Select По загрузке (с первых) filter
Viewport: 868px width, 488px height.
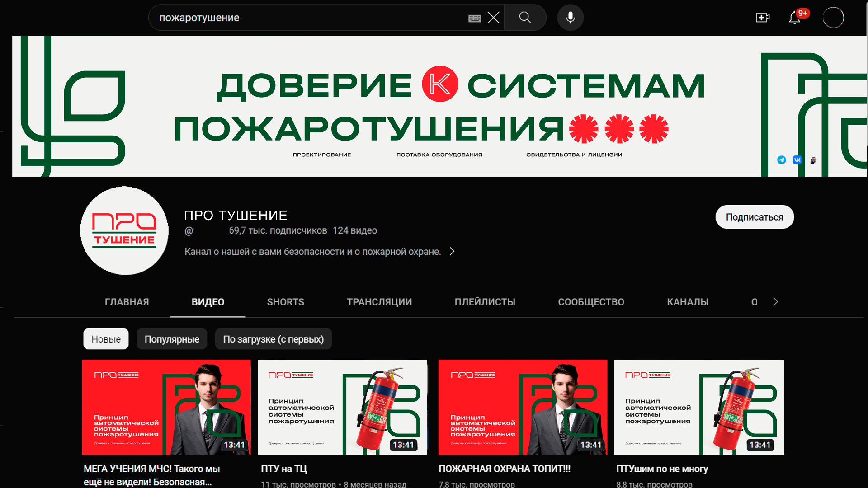(273, 339)
